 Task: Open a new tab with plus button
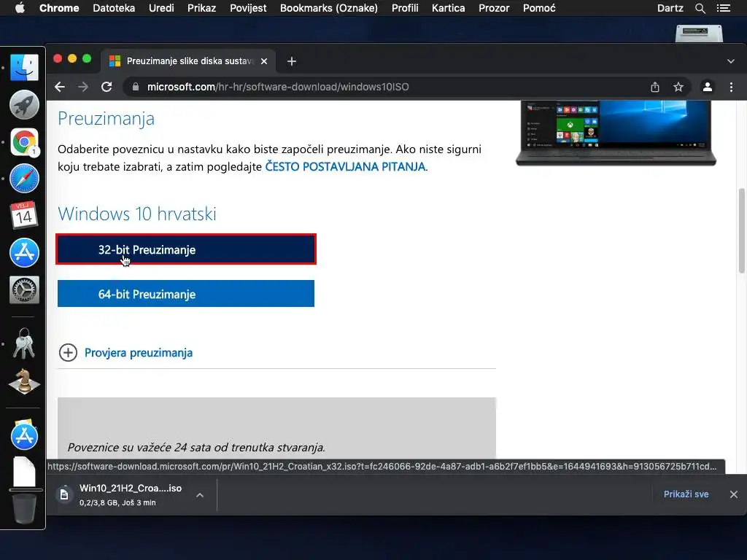coord(292,61)
